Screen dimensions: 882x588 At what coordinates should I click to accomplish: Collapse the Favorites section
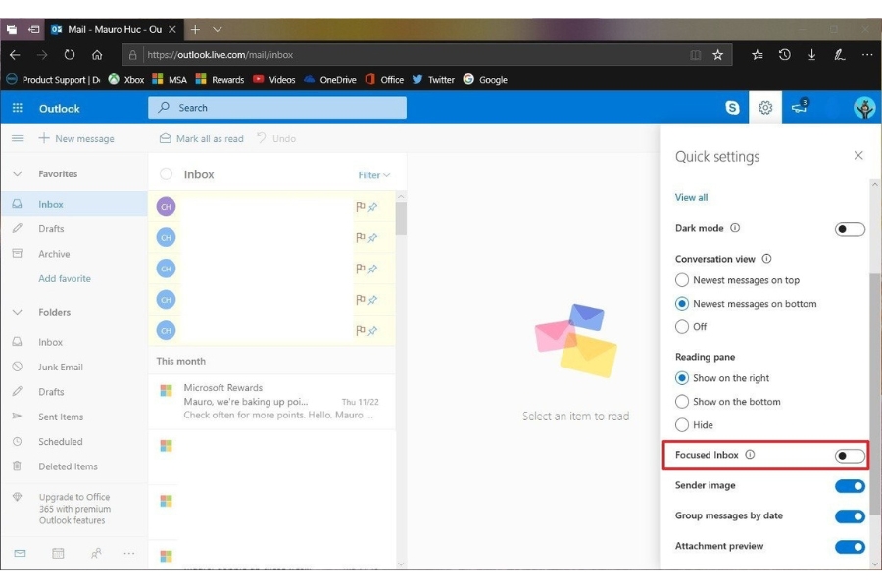point(16,173)
